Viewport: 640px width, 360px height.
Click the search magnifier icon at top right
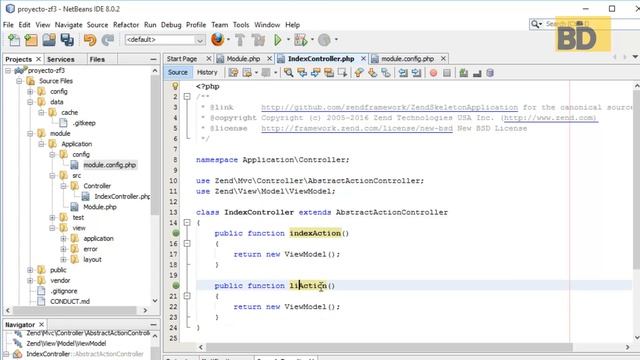pyautogui.click(x=534, y=24)
